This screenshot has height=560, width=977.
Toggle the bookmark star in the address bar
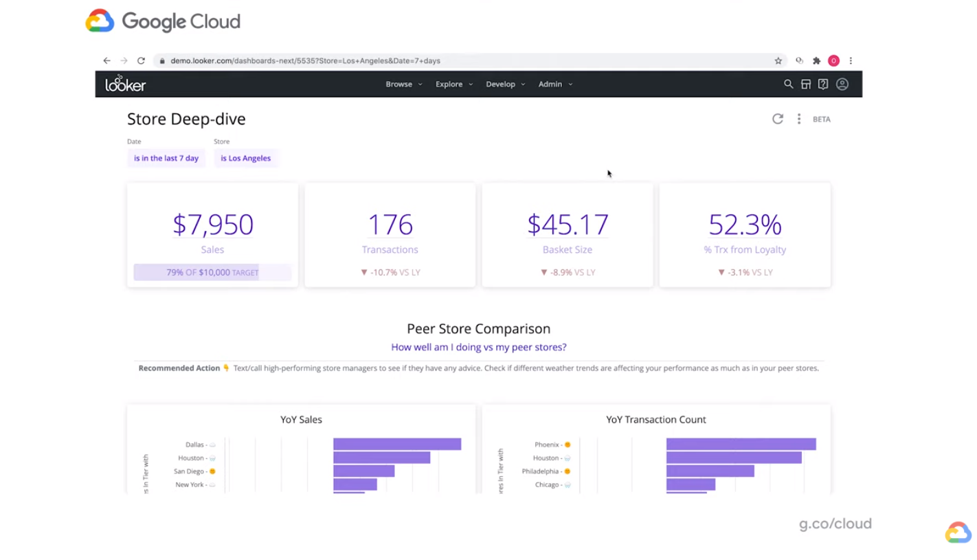coord(777,60)
